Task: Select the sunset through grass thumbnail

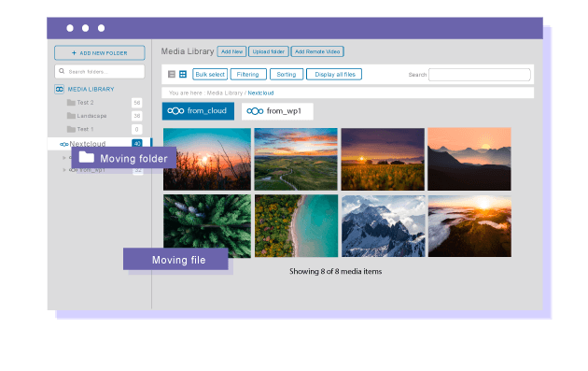Action: click(x=207, y=159)
